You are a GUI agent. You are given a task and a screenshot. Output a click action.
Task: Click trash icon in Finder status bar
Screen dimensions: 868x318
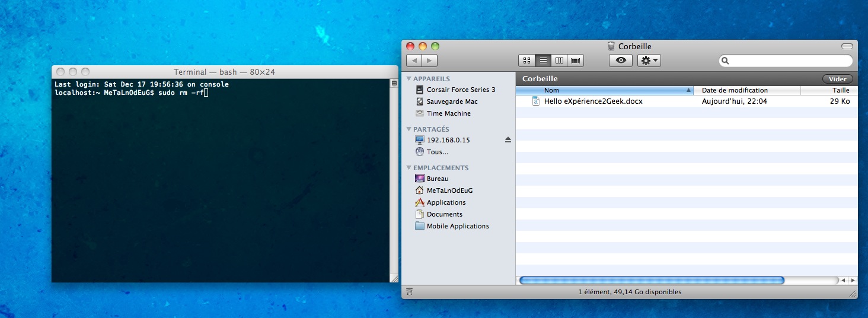tap(409, 292)
